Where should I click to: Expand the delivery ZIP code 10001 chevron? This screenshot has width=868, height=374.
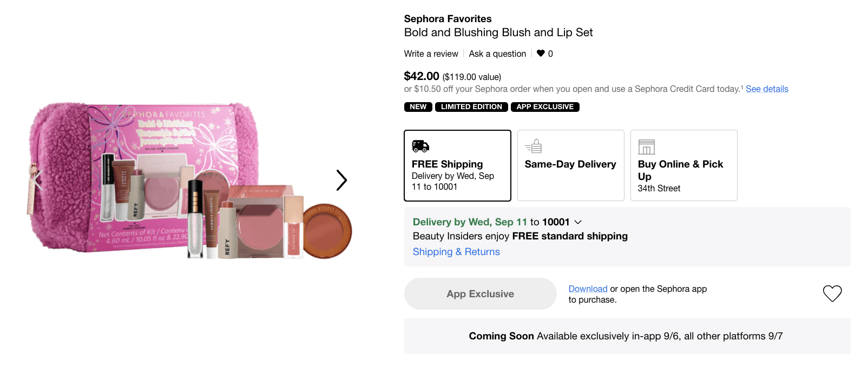coord(578,222)
